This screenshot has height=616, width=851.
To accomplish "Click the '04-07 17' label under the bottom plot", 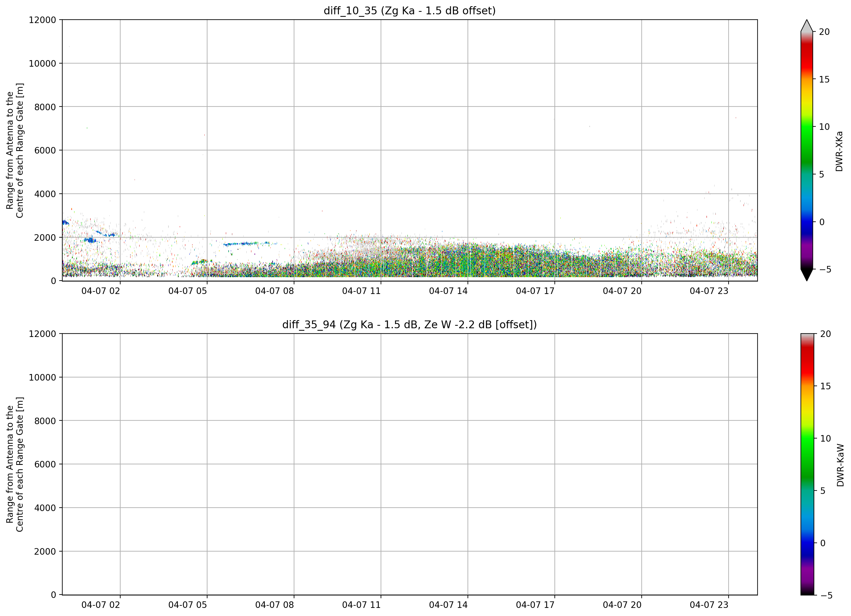I will [535, 605].
